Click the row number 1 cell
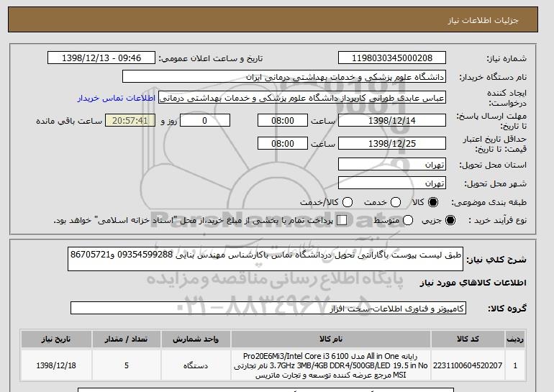Image resolution: width=554 pixels, height=392 pixels. point(515,365)
